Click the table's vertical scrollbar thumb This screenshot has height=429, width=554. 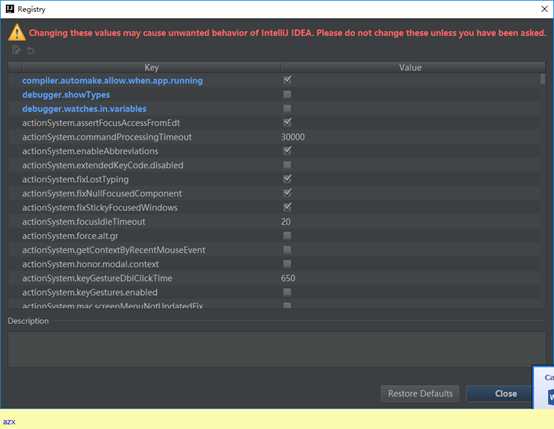pyautogui.click(x=542, y=79)
